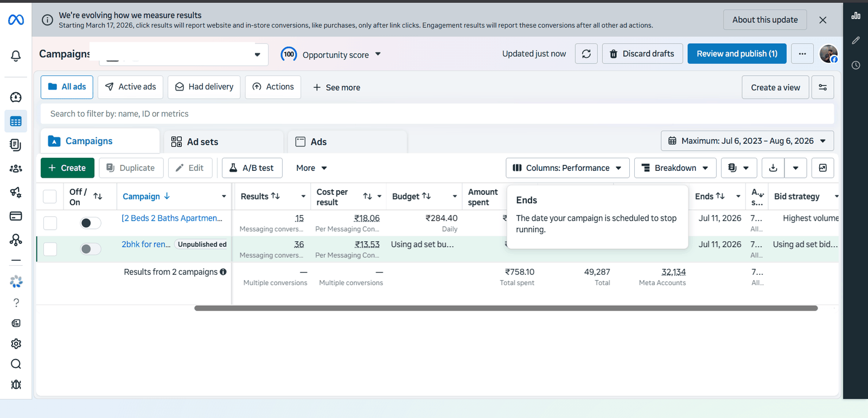Open Advertising settings megaphone icon
868x418 pixels.
(x=16, y=192)
